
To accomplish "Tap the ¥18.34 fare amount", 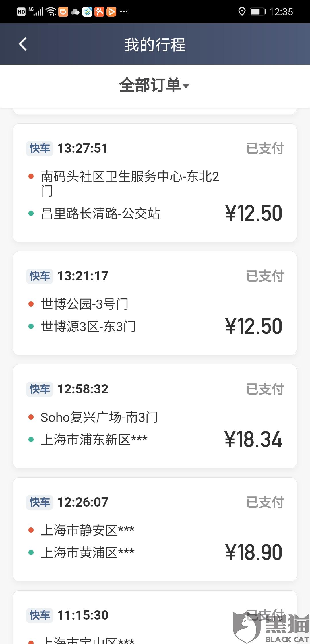I will pos(253,439).
